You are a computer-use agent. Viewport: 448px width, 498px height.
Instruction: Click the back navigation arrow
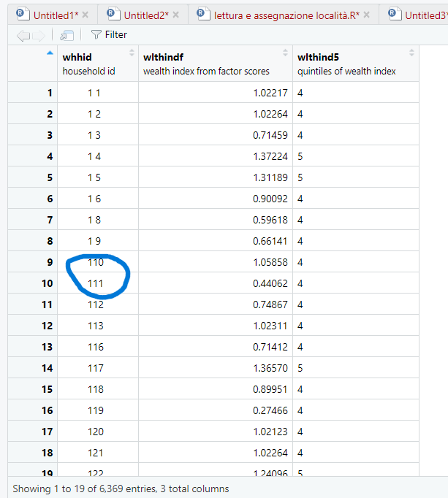click(x=23, y=35)
